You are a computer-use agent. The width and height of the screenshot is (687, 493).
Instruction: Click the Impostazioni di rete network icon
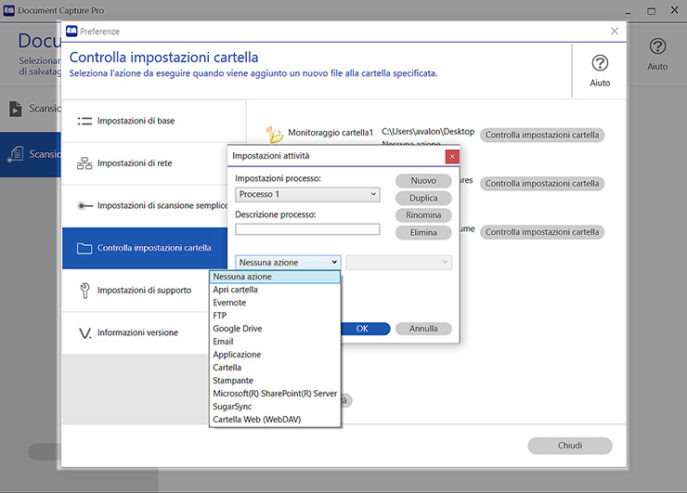pyautogui.click(x=85, y=163)
